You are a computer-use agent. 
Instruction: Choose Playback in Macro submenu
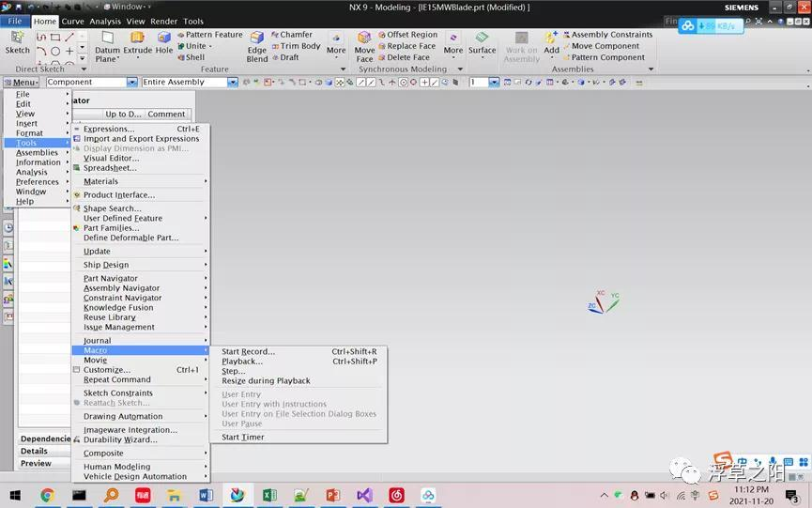point(299,362)
